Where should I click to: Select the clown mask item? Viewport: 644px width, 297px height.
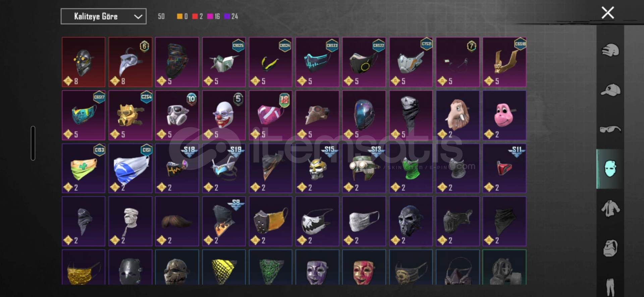click(224, 115)
